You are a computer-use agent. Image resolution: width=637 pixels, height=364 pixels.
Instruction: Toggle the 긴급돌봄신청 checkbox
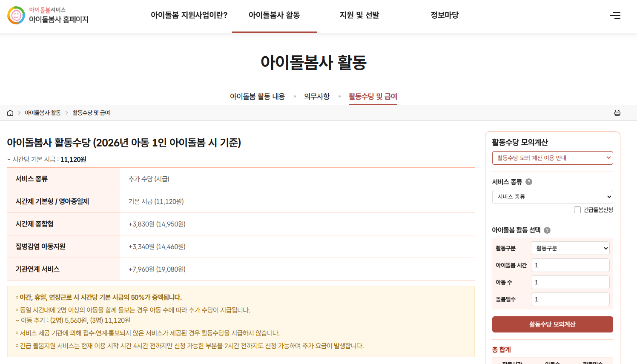click(577, 210)
